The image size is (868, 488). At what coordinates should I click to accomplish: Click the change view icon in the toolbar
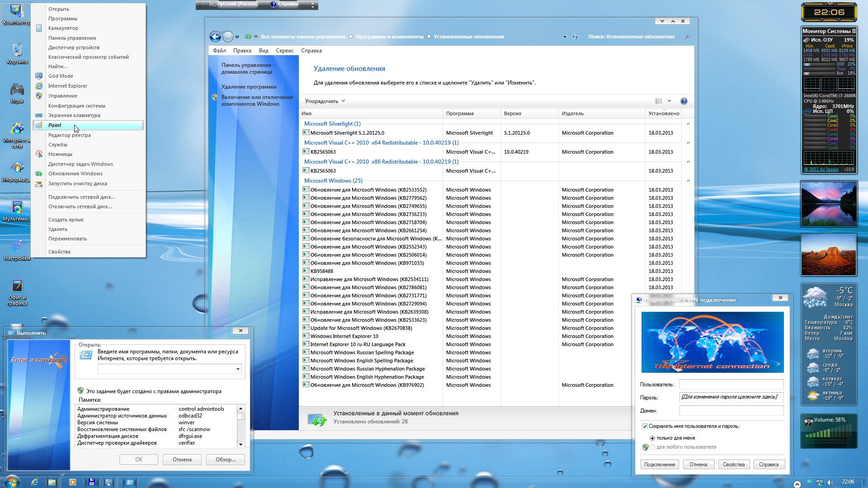click(x=659, y=101)
